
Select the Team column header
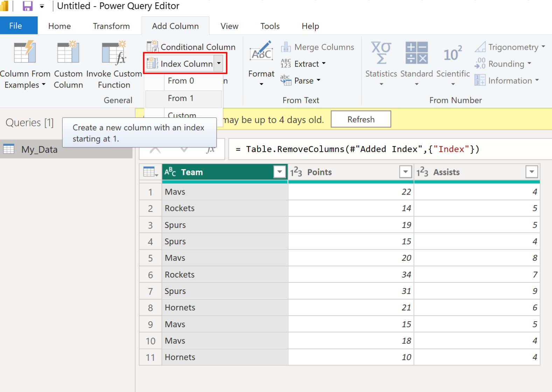point(225,172)
